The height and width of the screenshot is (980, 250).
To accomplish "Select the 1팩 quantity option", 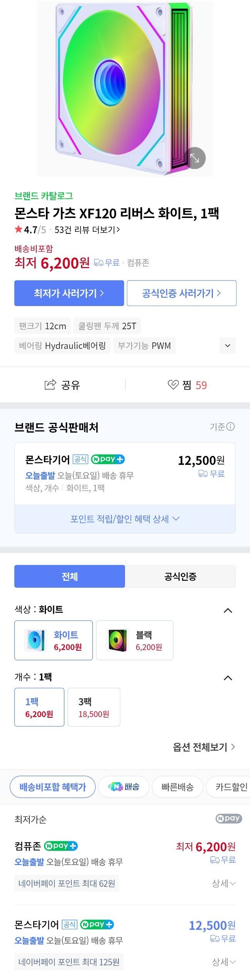I will [x=39, y=707].
